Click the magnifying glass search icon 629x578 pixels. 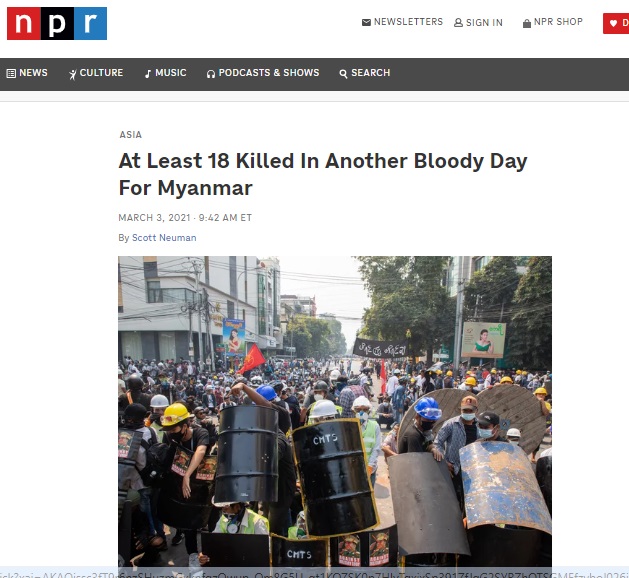343,74
